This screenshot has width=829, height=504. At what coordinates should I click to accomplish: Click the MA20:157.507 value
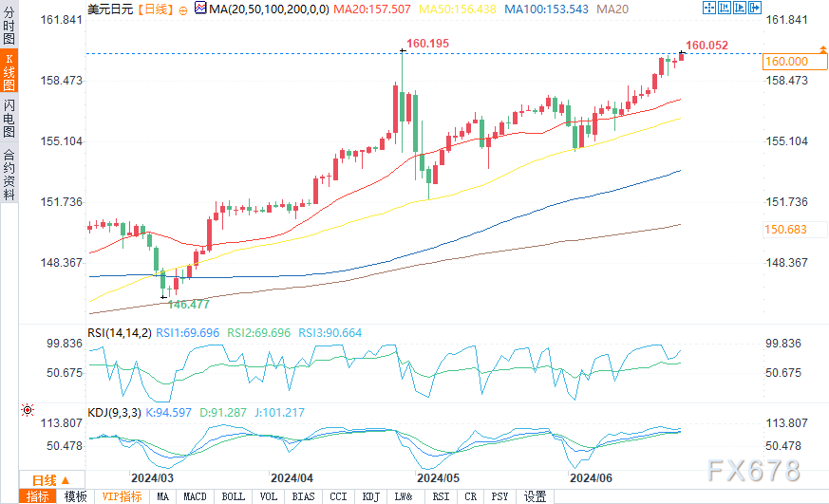pyautogui.click(x=372, y=9)
